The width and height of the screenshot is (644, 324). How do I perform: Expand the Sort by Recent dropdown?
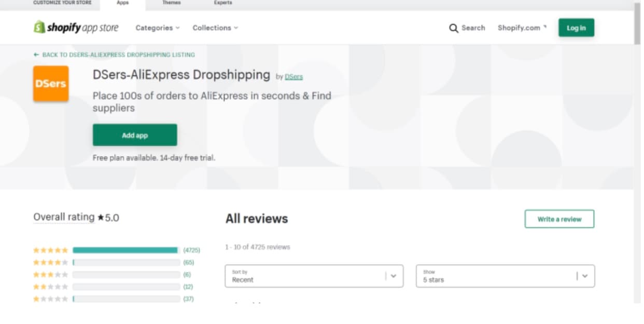(314, 276)
